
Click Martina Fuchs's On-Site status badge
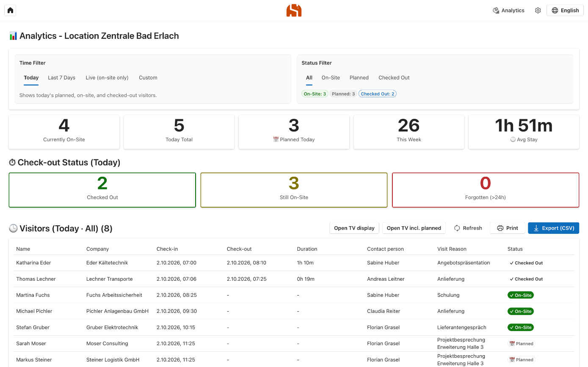pos(521,295)
